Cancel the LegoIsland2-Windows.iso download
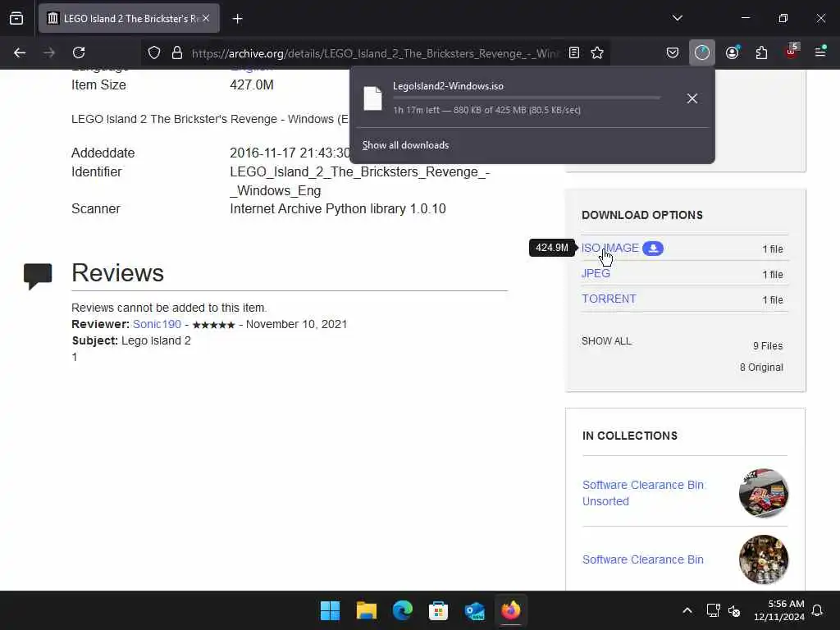The height and width of the screenshot is (630, 840). (692, 98)
